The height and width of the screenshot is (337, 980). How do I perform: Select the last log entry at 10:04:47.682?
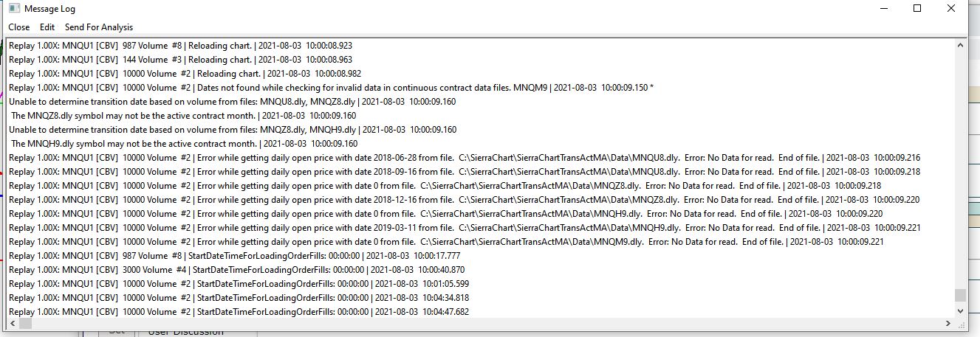point(239,312)
